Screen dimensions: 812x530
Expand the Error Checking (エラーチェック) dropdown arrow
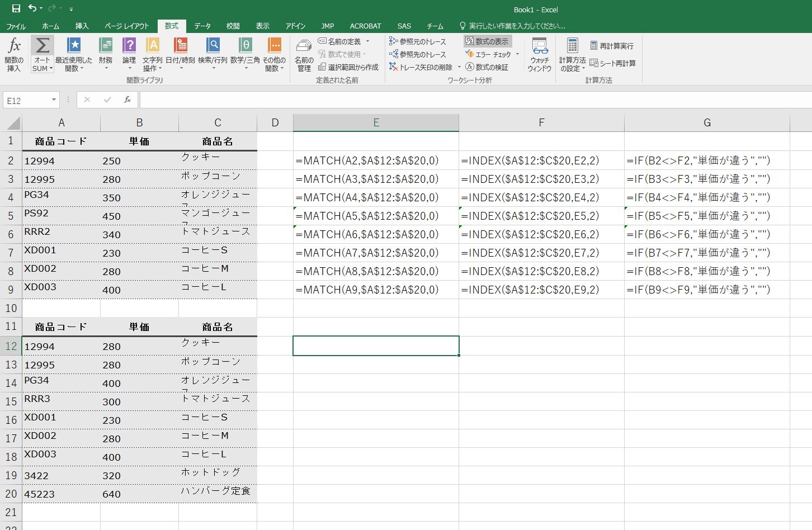coord(517,54)
